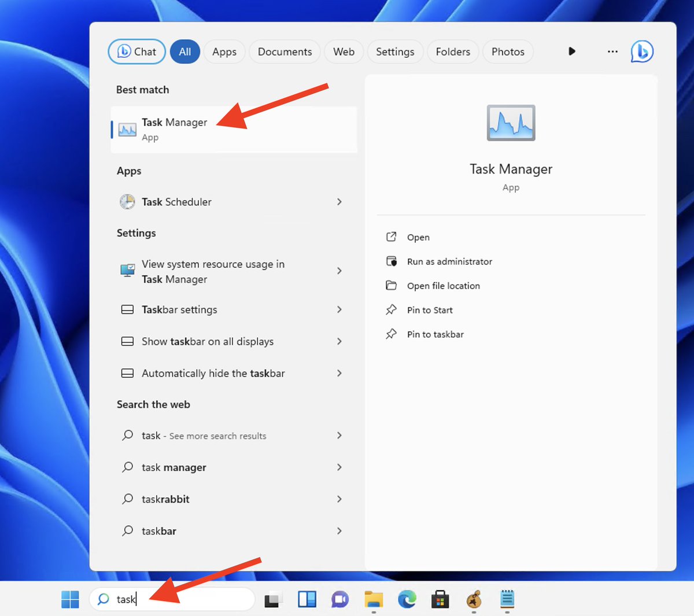The height and width of the screenshot is (616, 694).
Task: Click the Task Scheduler clock icon
Action: [x=127, y=202]
